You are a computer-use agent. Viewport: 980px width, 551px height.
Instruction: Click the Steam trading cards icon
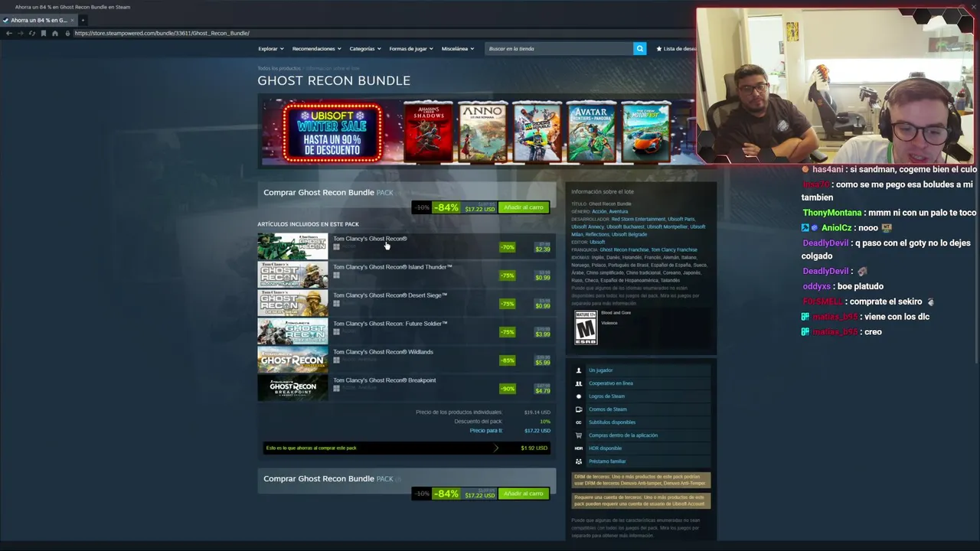point(579,409)
